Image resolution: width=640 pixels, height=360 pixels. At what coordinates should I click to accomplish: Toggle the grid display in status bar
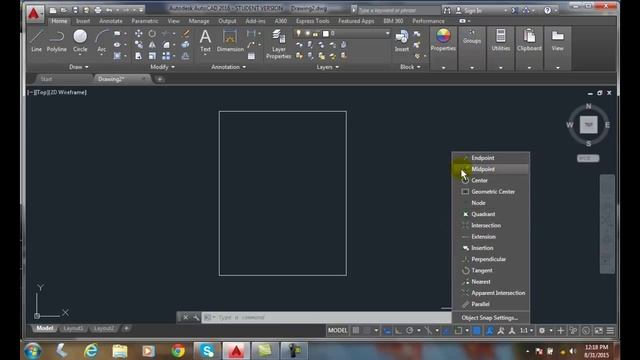click(x=356, y=331)
